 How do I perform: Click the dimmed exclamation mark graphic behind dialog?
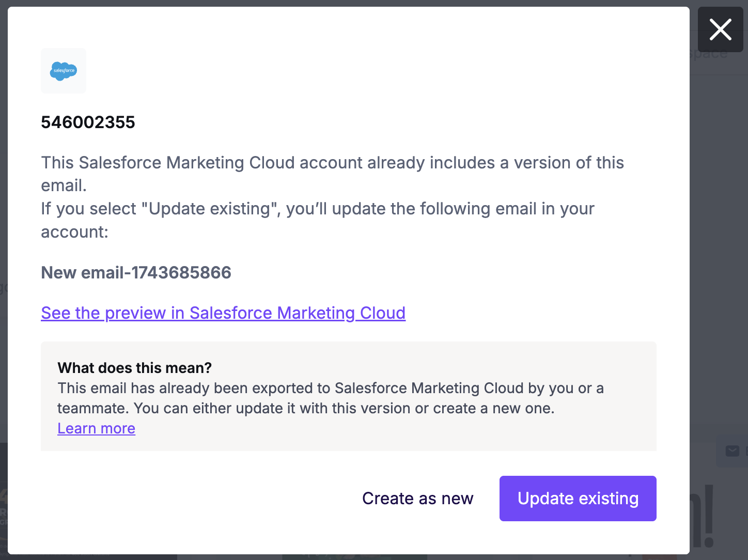click(708, 517)
